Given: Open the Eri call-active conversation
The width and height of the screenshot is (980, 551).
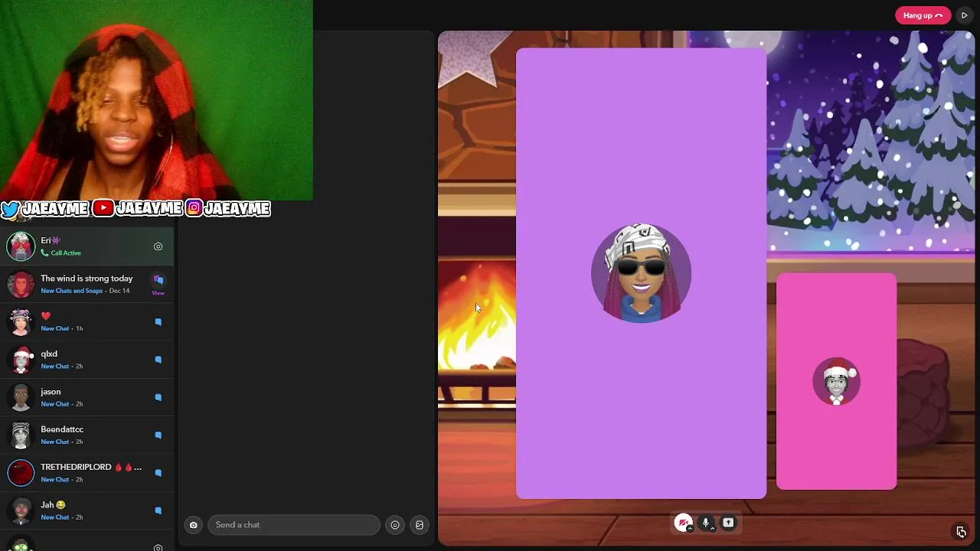Looking at the screenshot, I should click(x=87, y=246).
